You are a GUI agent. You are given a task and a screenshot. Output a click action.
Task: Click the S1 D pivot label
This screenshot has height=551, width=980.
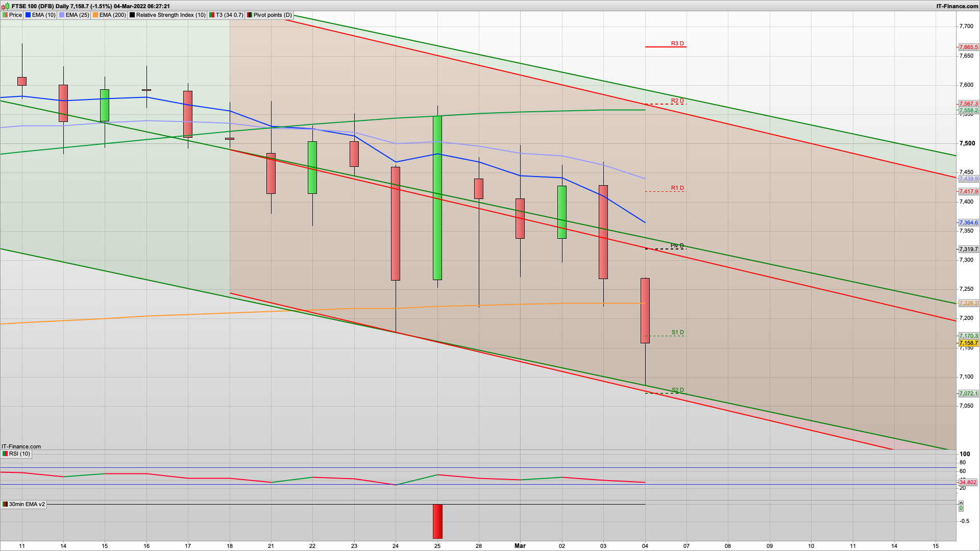click(677, 332)
